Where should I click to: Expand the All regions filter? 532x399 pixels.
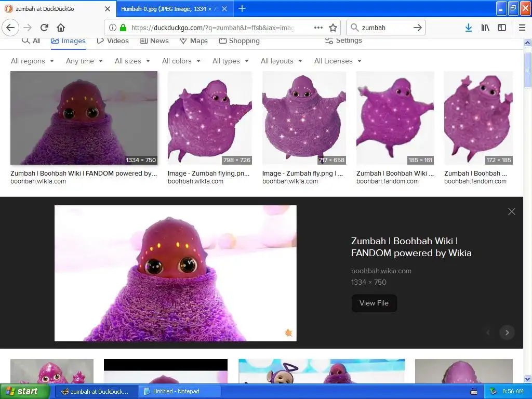tap(32, 61)
